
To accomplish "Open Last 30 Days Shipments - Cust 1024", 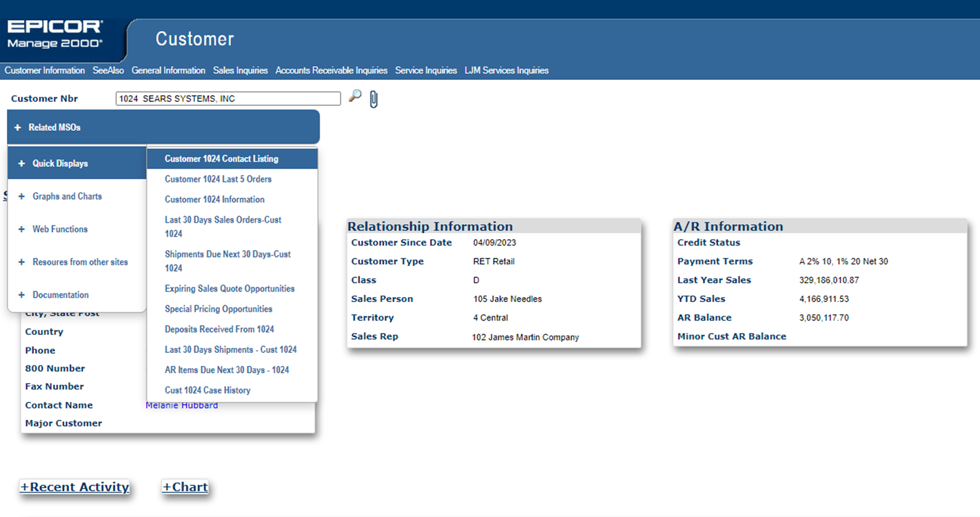I will tap(232, 349).
